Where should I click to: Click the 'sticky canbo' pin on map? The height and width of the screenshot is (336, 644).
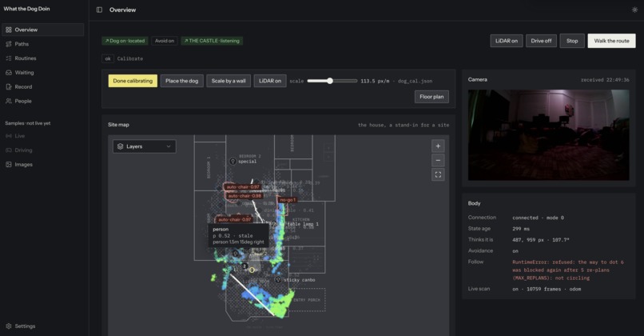coord(278,280)
